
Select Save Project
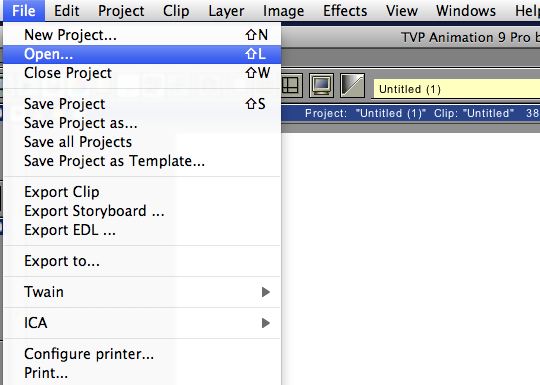coord(142,104)
